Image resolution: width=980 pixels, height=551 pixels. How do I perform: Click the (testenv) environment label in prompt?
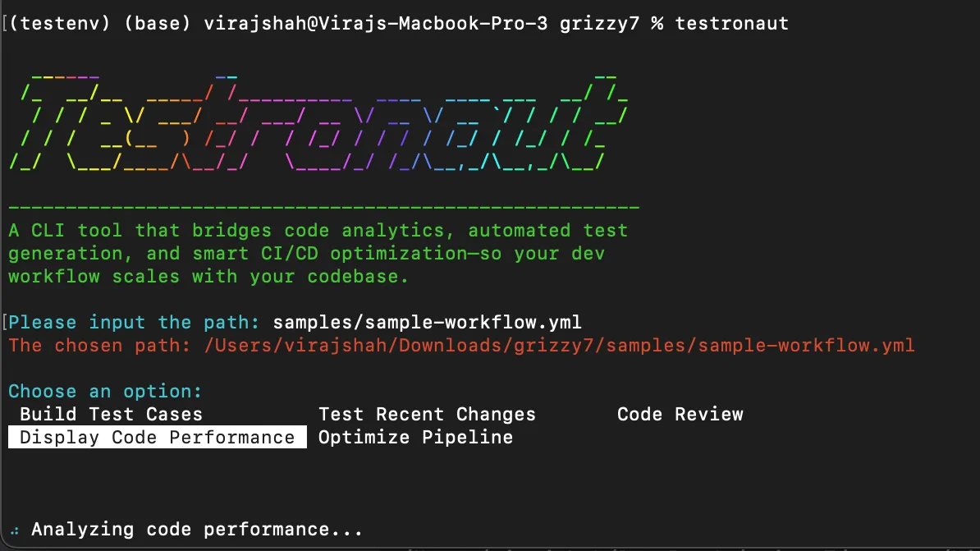pos(60,24)
